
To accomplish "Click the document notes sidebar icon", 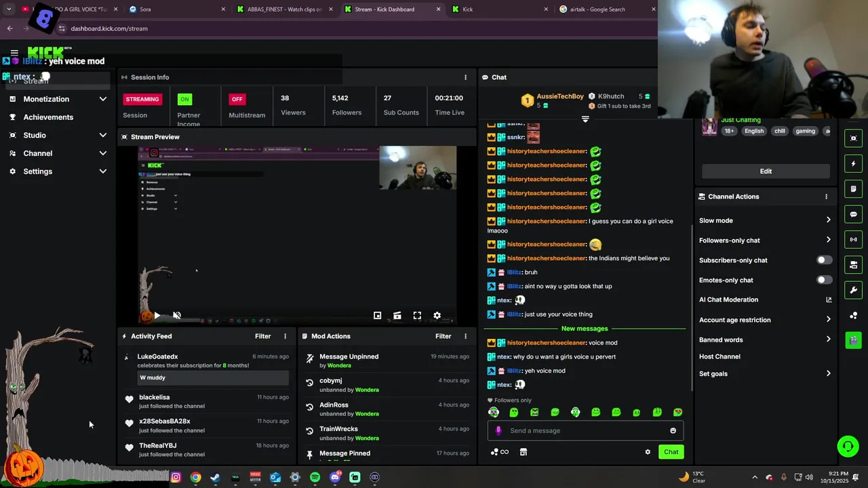I will tap(853, 189).
